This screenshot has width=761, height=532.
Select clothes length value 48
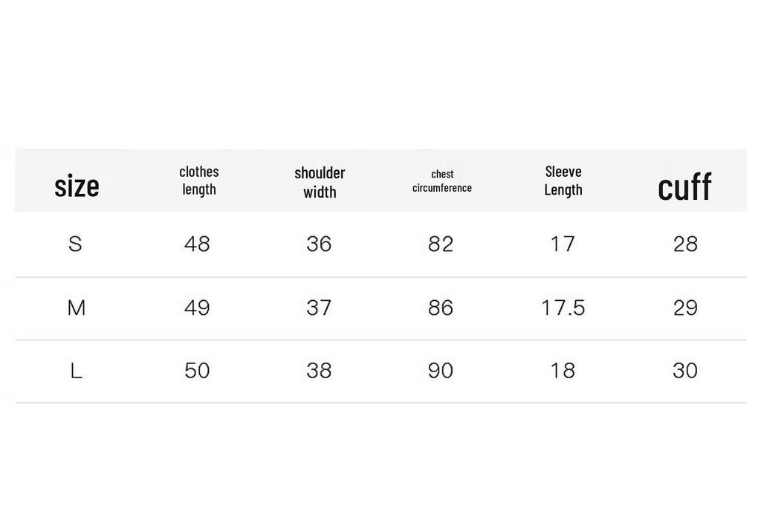[x=197, y=244]
